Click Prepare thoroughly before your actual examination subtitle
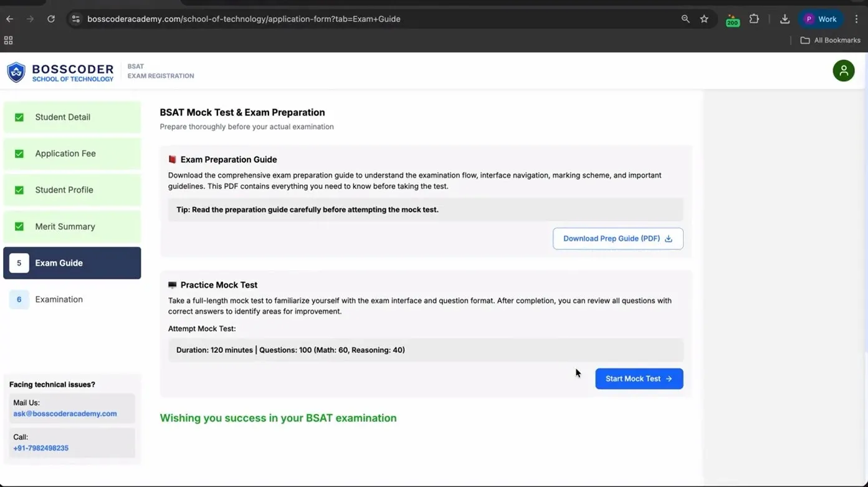Image resolution: width=868 pixels, height=487 pixels. [x=247, y=127]
